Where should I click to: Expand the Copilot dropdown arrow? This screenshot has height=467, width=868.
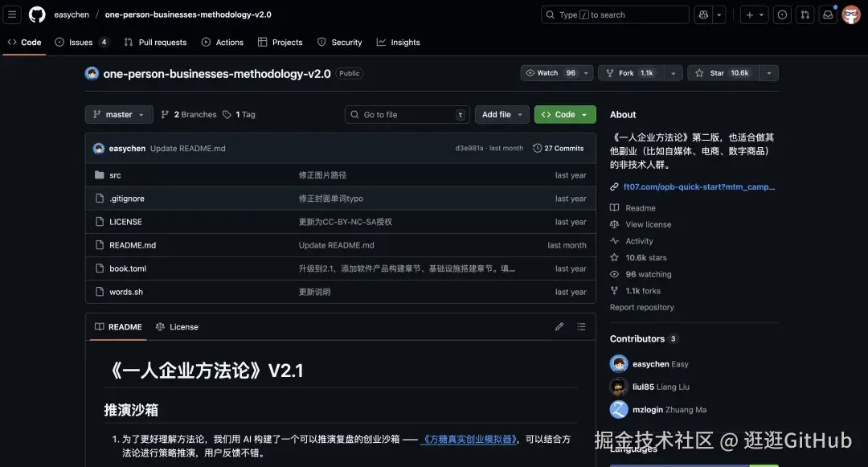719,15
